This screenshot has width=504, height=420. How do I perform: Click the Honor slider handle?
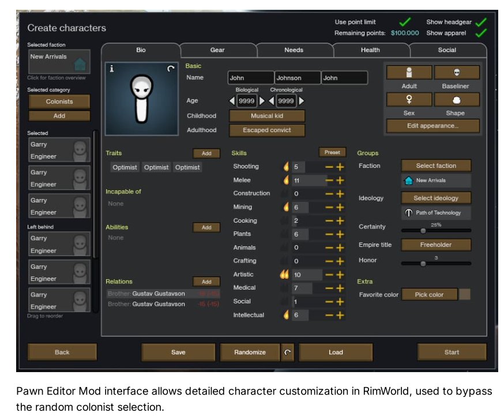[423, 264]
